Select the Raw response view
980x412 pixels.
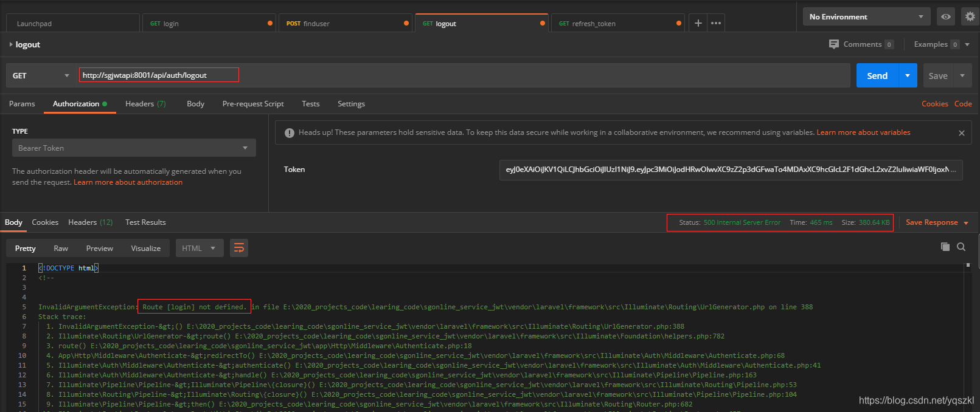coord(61,248)
